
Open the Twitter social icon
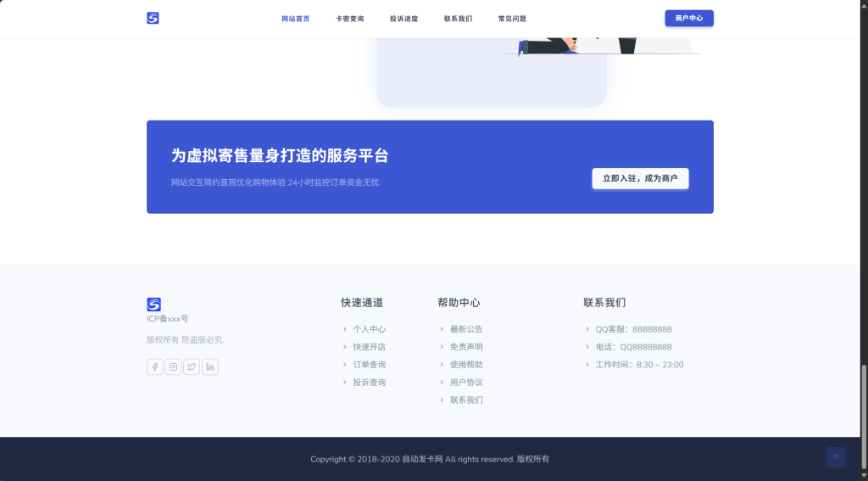(x=192, y=366)
